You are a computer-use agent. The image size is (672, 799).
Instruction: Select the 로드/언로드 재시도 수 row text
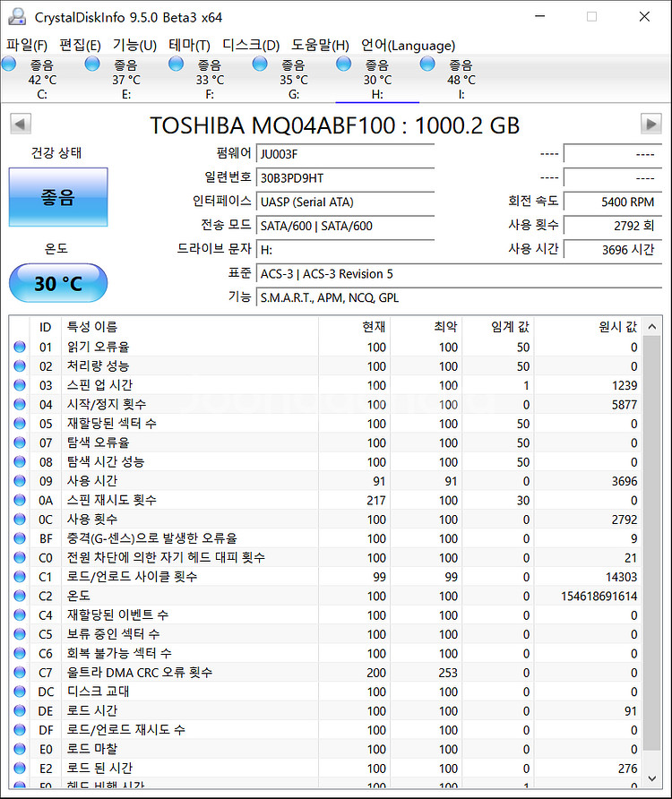126,730
